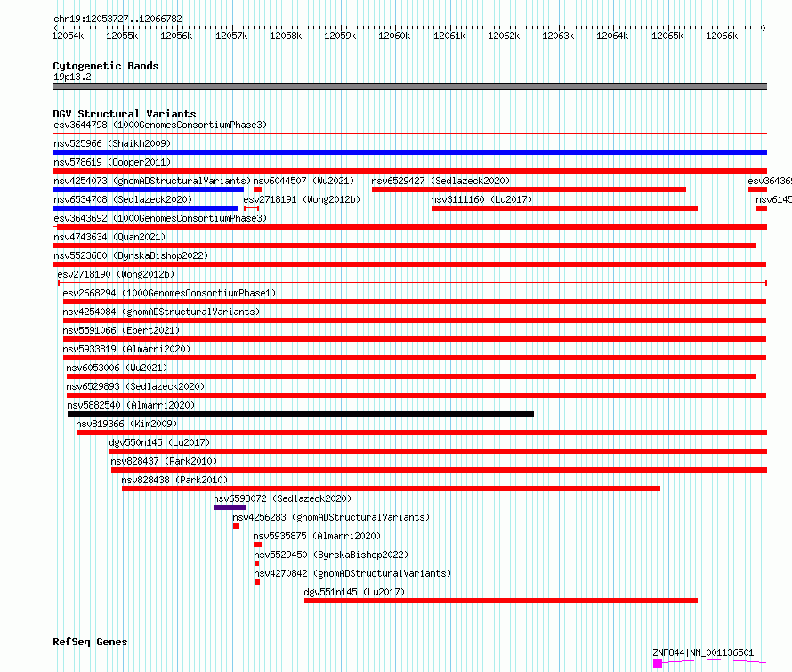
Task: Click the nsv828437 (Park2010) label
Action: [164, 461]
